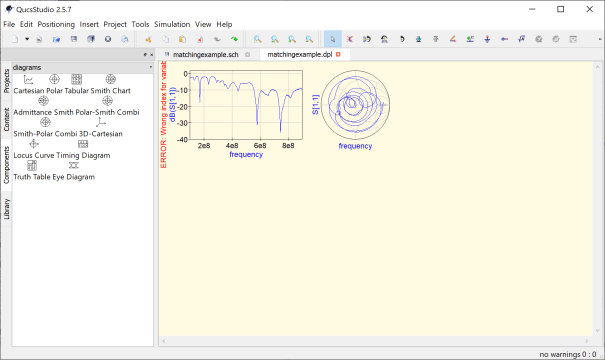Cut selection with scissors icon

pos(148,39)
